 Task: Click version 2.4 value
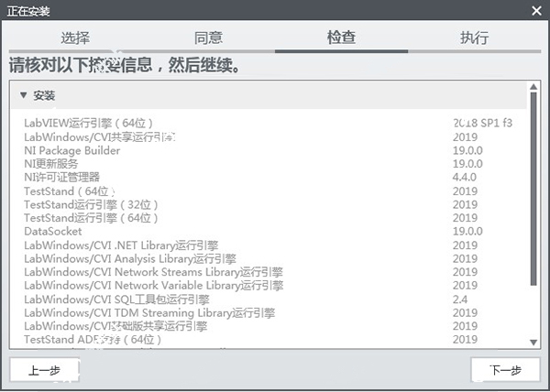[x=460, y=299]
